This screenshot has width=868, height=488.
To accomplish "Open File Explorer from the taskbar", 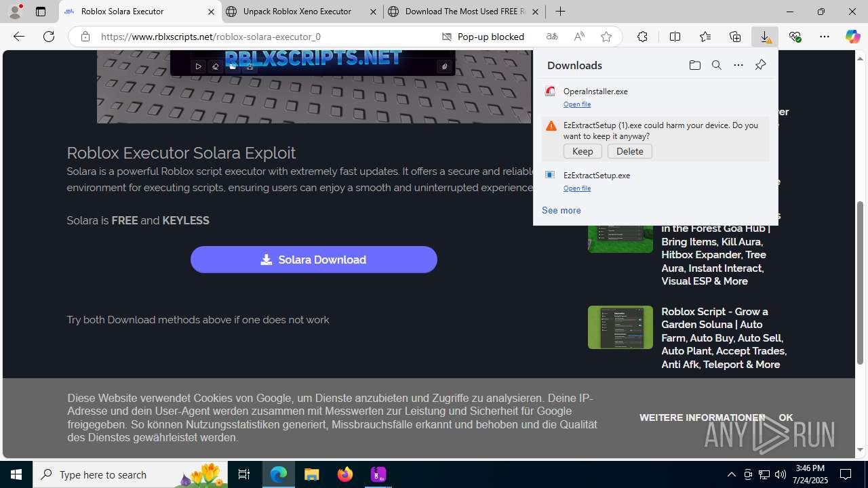I will click(x=312, y=474).
